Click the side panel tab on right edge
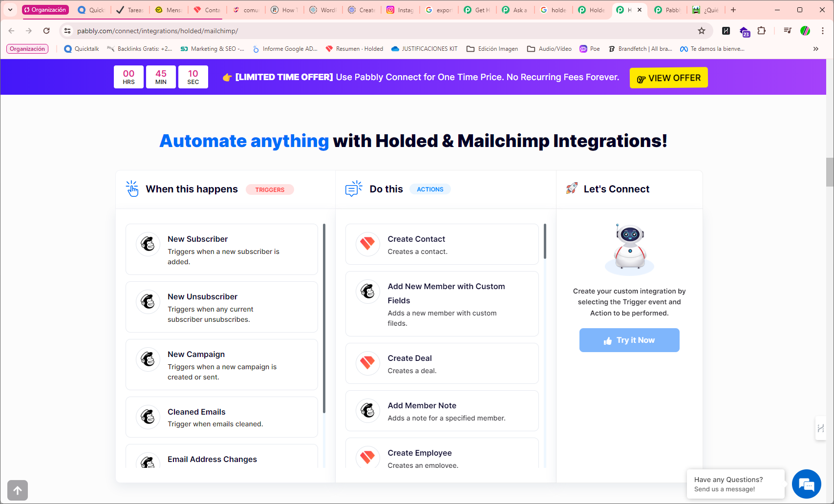This screenshot has height=504, width=834. pyautogui.click(x=820, y=428)
